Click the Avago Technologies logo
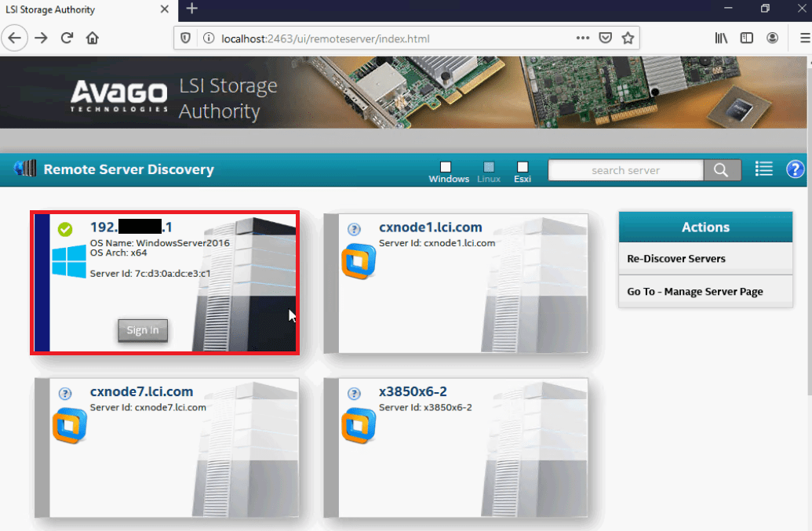This screenshot has height=531, width=812. 119,96
